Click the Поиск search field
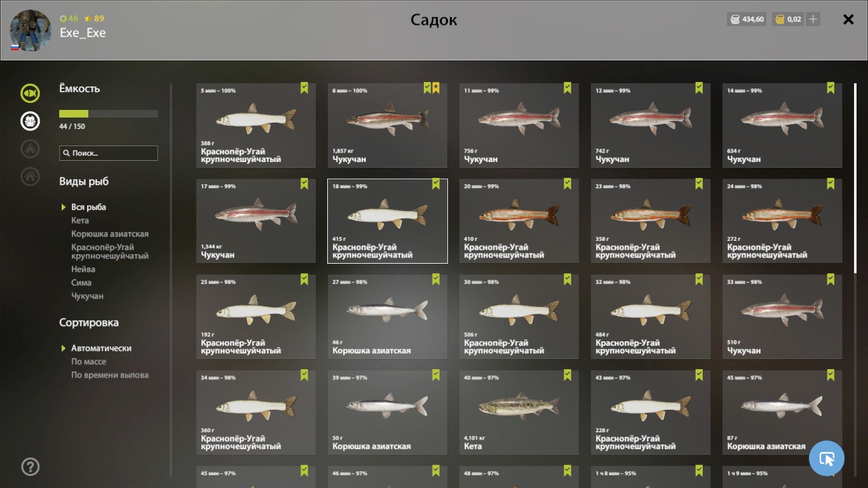This screenshot has width=868, height=488. [109, 153]
